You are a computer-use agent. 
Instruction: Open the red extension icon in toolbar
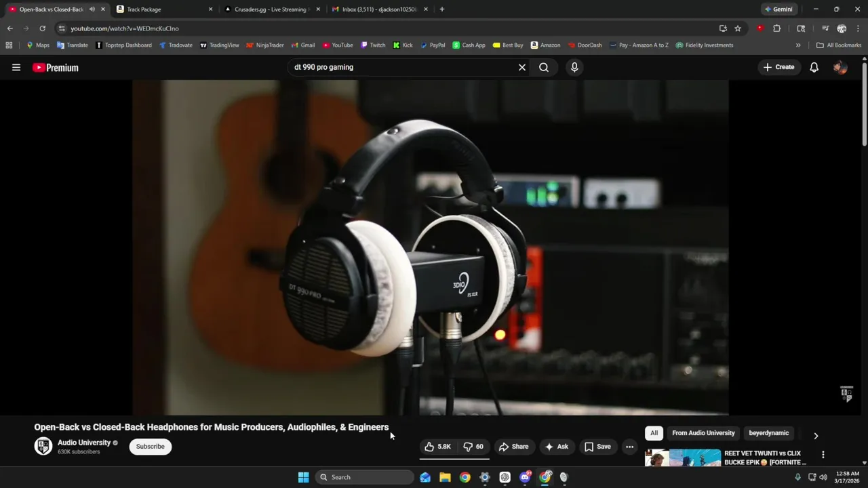click(x=759, y=28)
